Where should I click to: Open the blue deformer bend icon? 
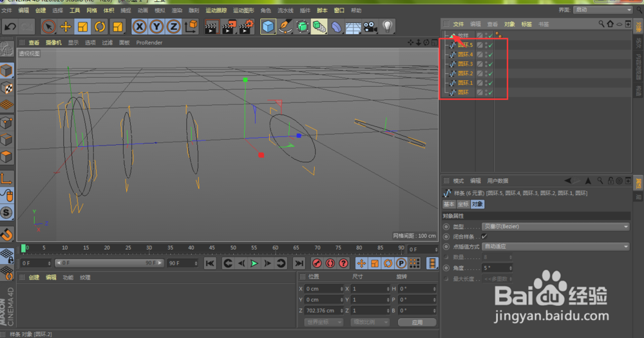(336, 27)
